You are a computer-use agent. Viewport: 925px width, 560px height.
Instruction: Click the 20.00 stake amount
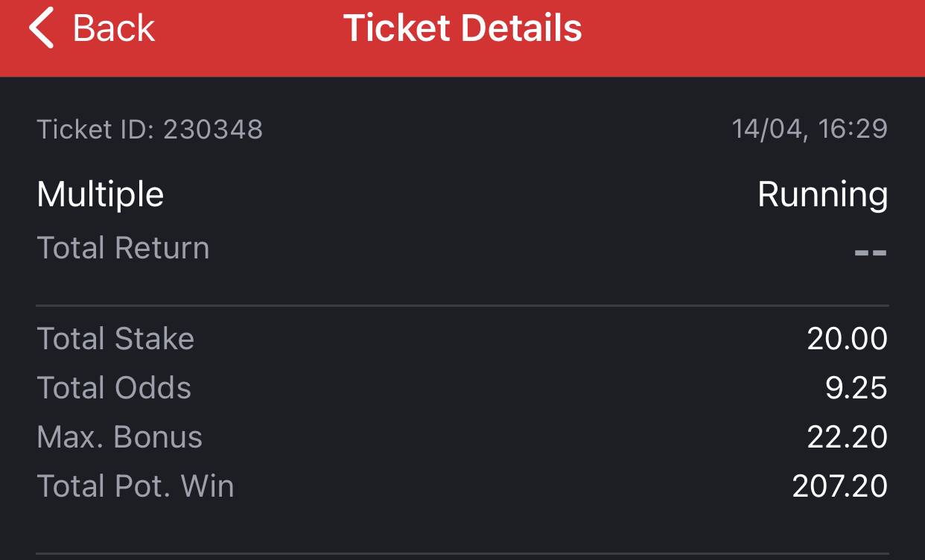pos(847,339)
